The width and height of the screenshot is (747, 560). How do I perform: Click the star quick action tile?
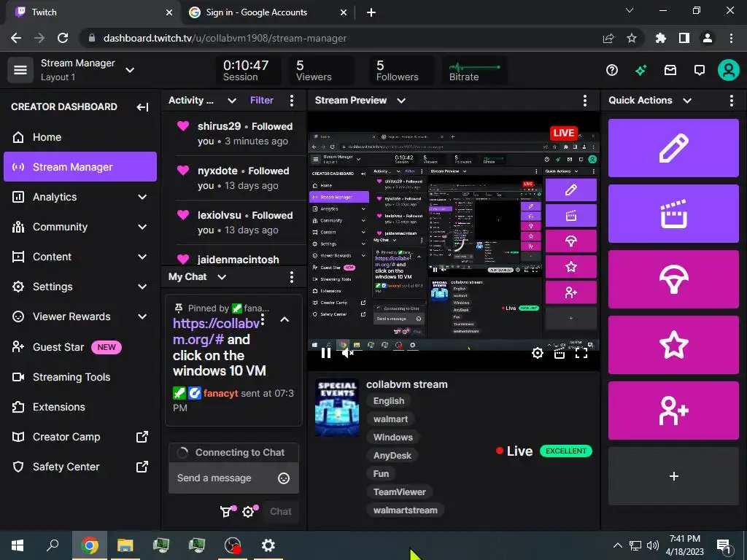[x=673, y=345]
